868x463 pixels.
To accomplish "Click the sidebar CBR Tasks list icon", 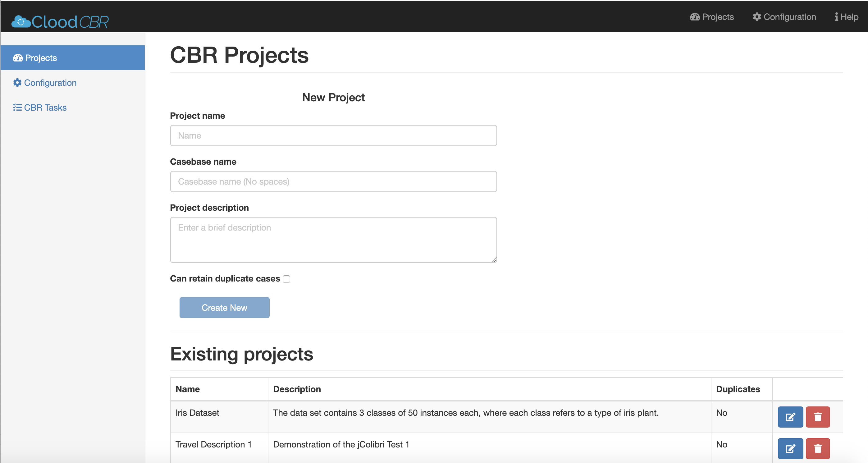I will coord(17,108).
